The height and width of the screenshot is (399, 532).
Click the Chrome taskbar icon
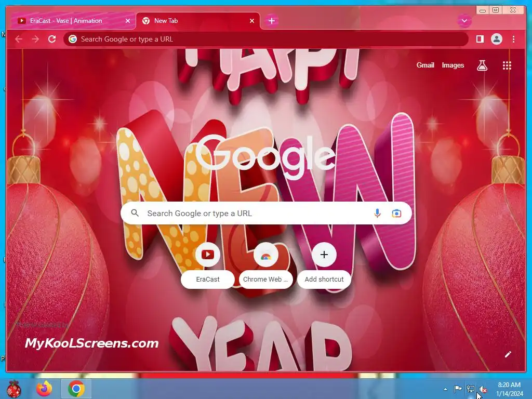(x=76, y=389)
